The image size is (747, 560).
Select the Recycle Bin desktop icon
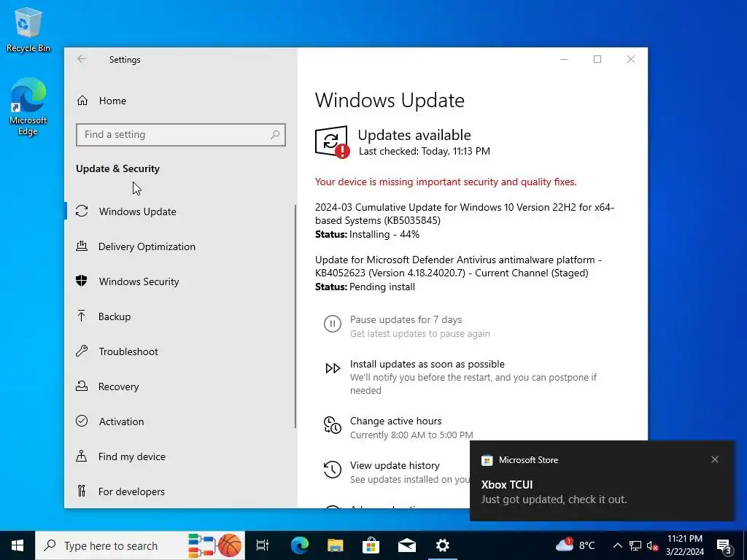[x=28, y=30]
